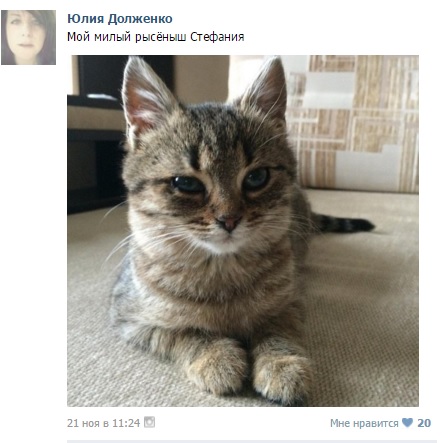This screenshot has height=443, width=445.
Task: Open the post via "21 ноя в 11:24" timestamp
Action: click(103, 423)
